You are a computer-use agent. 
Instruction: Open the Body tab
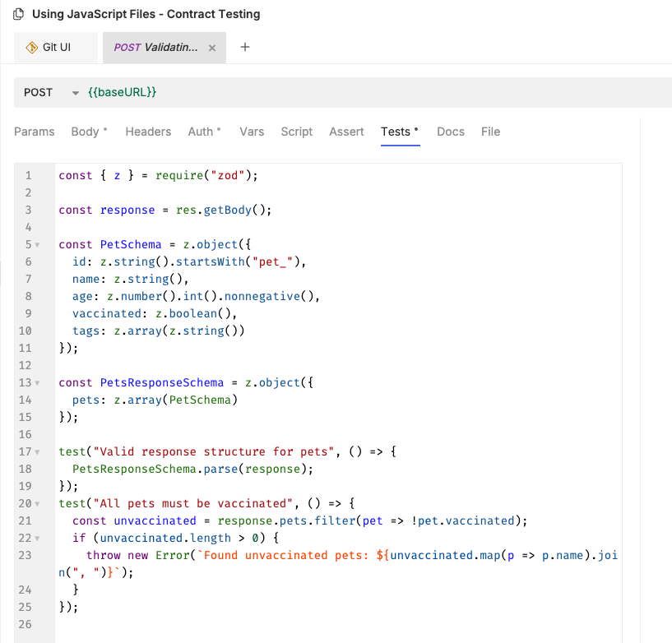(x=85, y=132)
